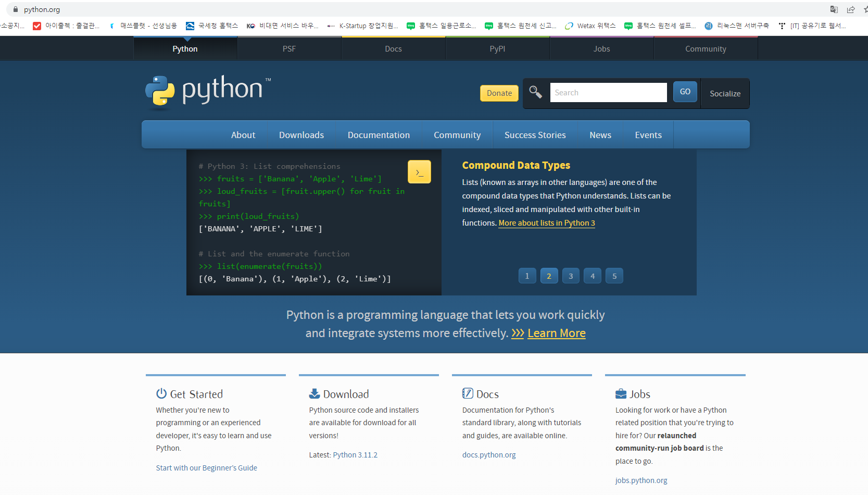Open the 국세청 홈택스 bookmark
Image resolution: width=868 pixels, height=495 pixels.
pos(212,26)
